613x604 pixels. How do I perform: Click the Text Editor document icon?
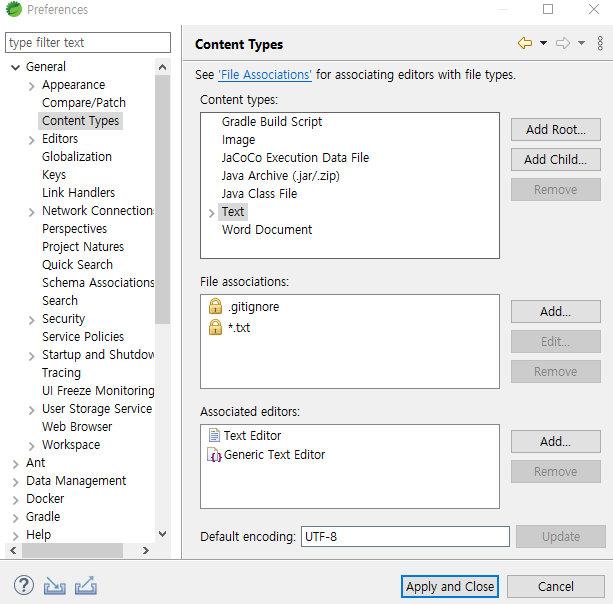(x=214, y=435)
